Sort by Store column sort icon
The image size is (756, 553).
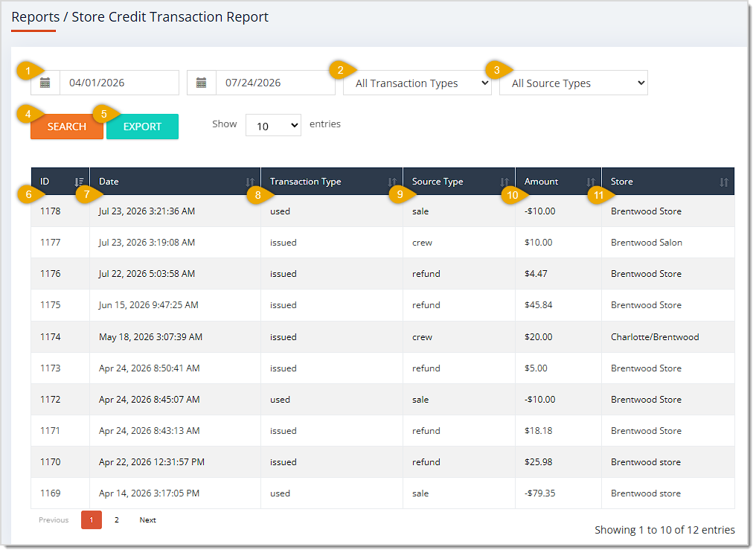click(724, 182)
